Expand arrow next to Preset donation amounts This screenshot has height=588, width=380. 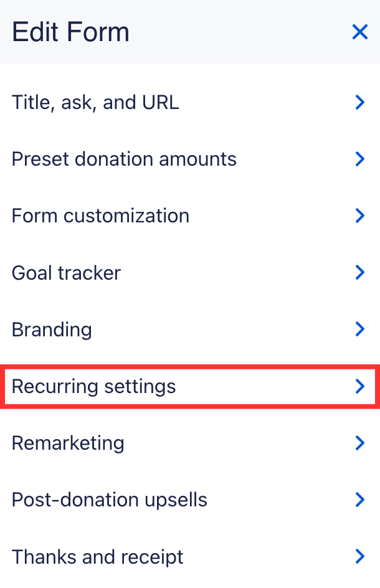(x=359, y=159)
